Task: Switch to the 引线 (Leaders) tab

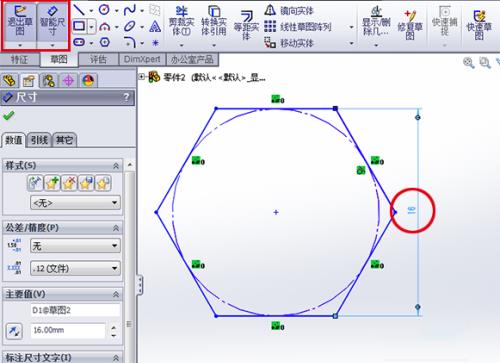Action: [x=39, y=140]
